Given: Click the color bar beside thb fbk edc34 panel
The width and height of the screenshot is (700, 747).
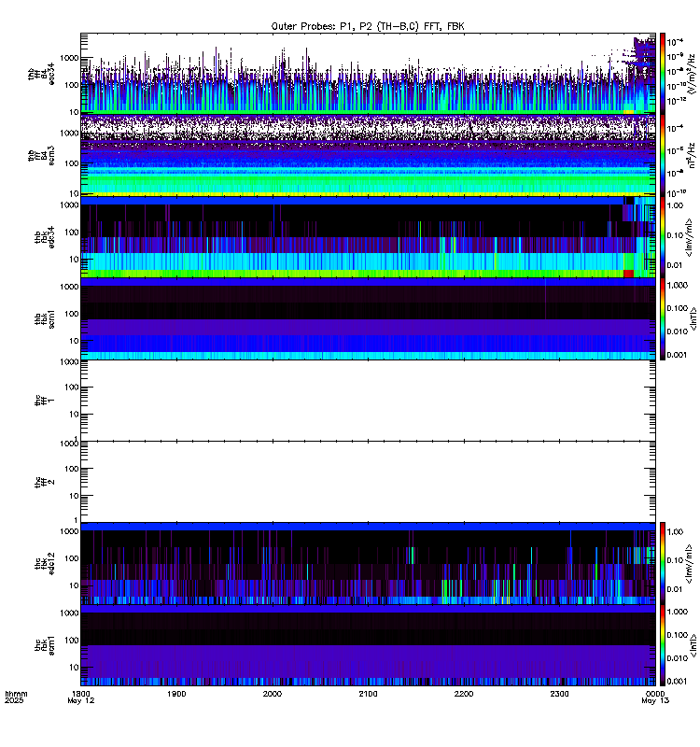Looking at the screenshot, I should tap(662, 237).
